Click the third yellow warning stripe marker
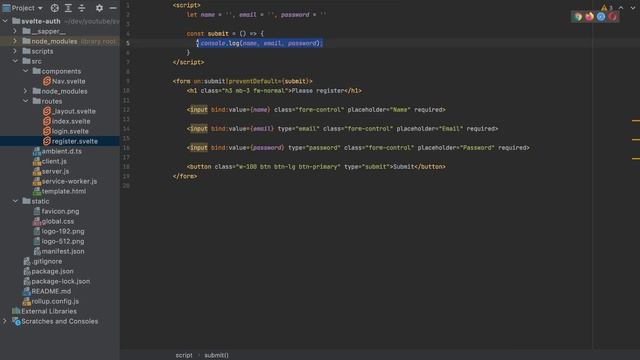Viewport: 640px width, 360px height. click(x=636, y=158)
